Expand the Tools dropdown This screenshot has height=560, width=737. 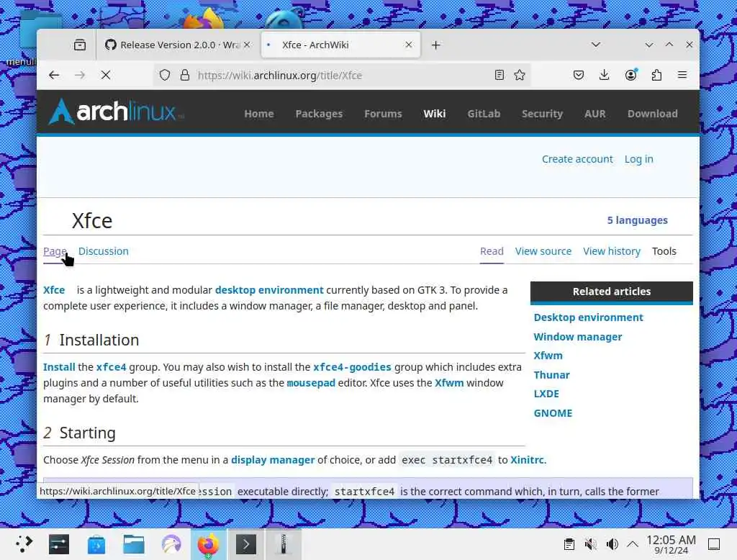[664, 251]
